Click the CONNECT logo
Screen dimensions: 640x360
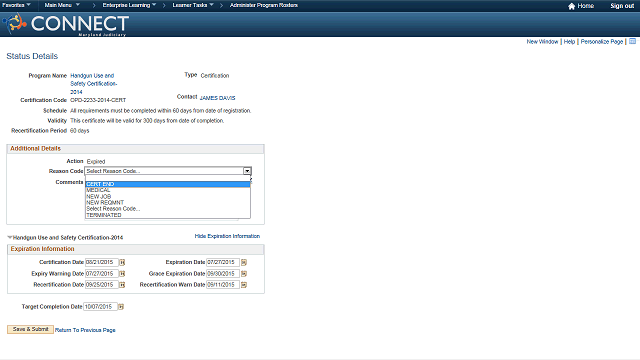tap(66, 24)
